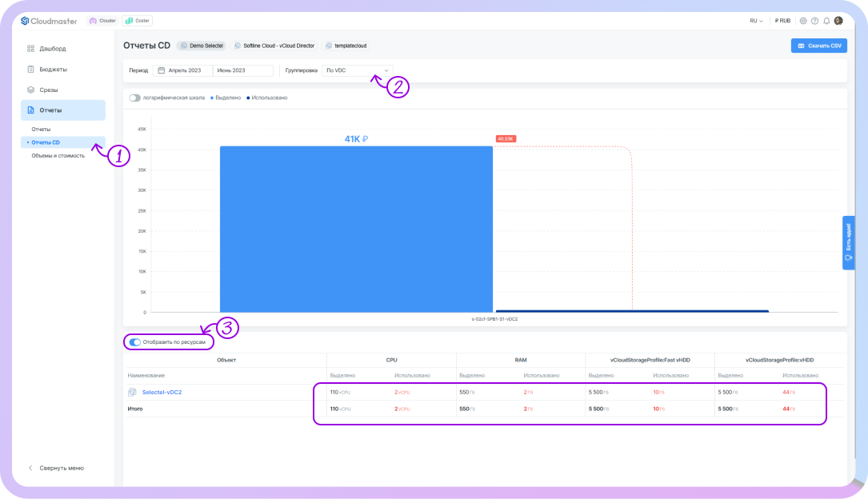The height and width of the screenshot is (499, 868).
Task: Open the Selectel-vDC2 link in table
Action: pyautogui.click(x=162, y=392)
